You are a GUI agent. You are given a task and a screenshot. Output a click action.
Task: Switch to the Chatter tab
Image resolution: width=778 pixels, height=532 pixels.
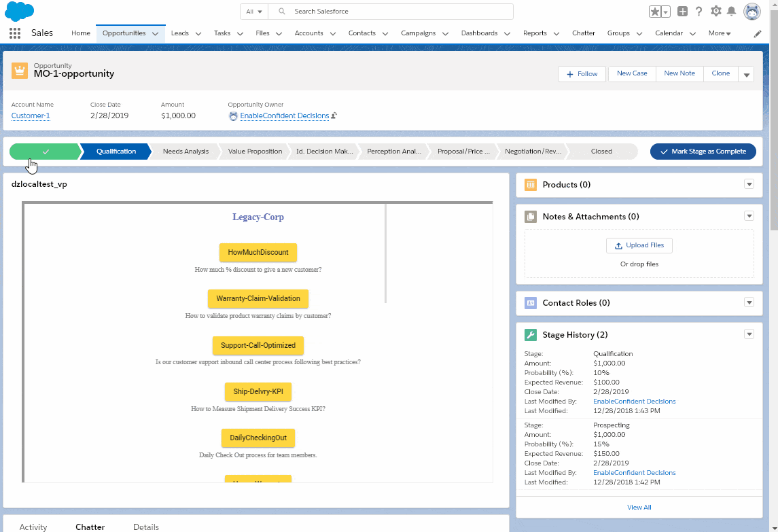[90, 526]
